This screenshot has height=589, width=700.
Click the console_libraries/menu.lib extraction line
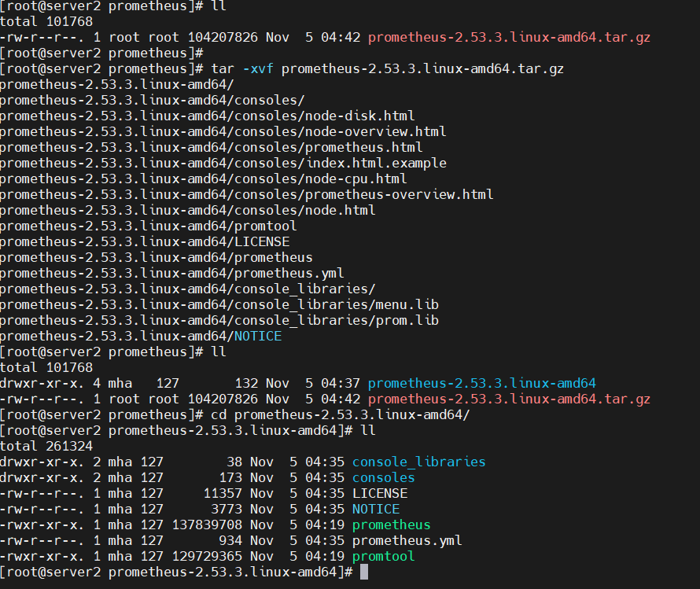coord(219,305)
